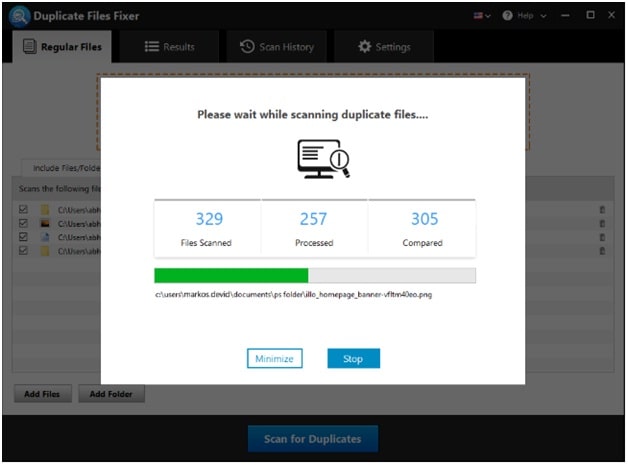Click the Minimize button in scan dialog
The height and width of the screenshot is (465, 628).
(274, 358)
